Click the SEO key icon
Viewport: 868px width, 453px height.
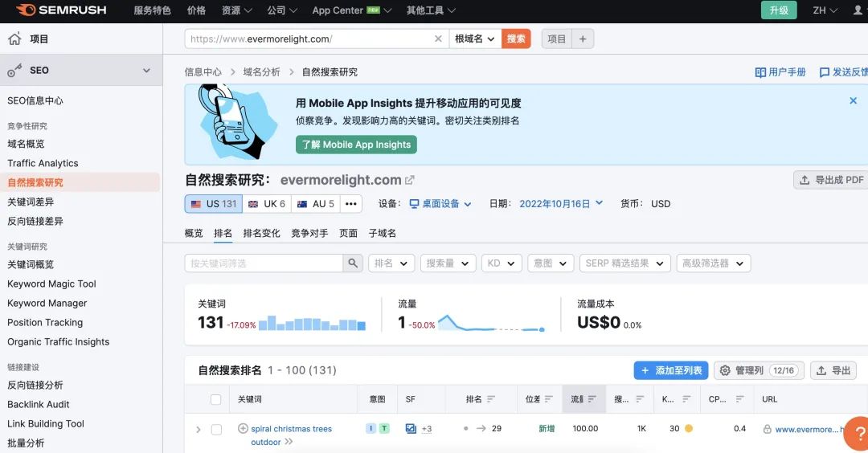tap(15, 70)
